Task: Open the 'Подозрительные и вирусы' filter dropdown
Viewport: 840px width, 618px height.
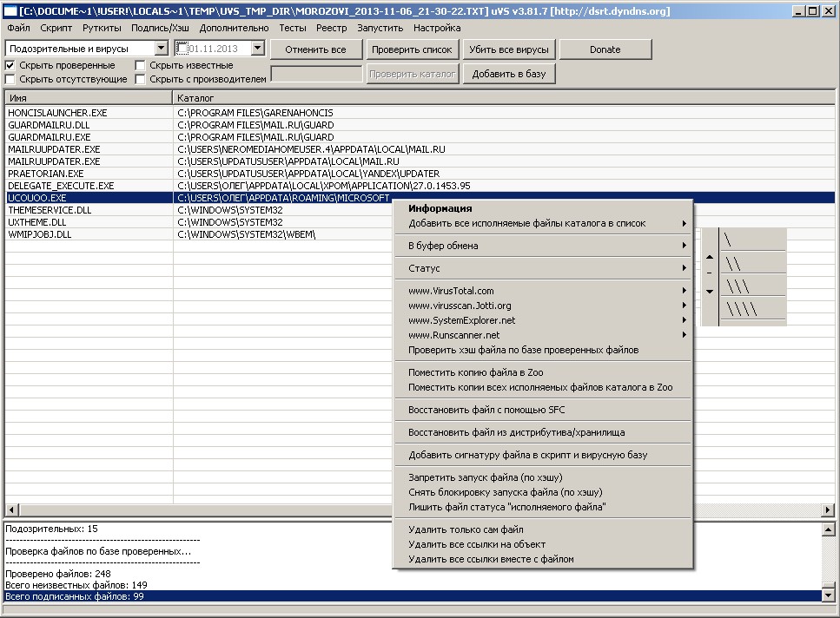Action: click(x=162, y=49)
